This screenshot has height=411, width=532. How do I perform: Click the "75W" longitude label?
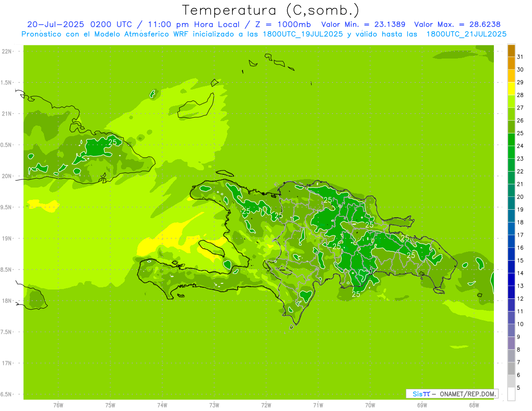click(x=110, y=406)
